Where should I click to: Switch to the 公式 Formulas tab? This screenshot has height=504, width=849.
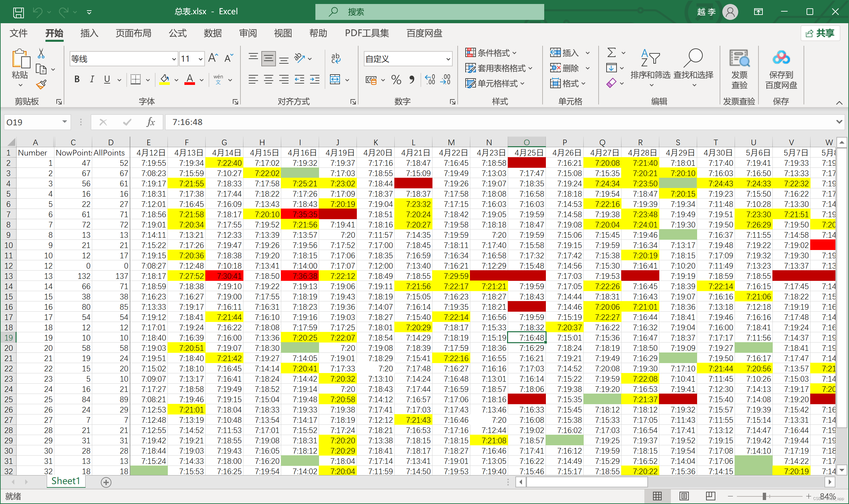tap(178, 33)
